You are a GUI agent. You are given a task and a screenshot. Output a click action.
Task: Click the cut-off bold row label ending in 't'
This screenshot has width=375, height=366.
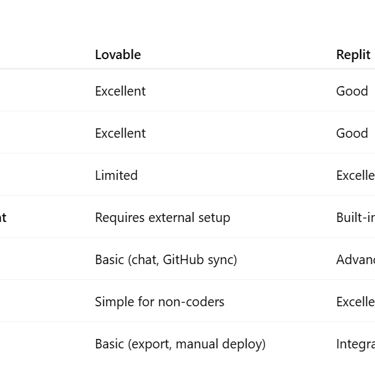[3, 218]
